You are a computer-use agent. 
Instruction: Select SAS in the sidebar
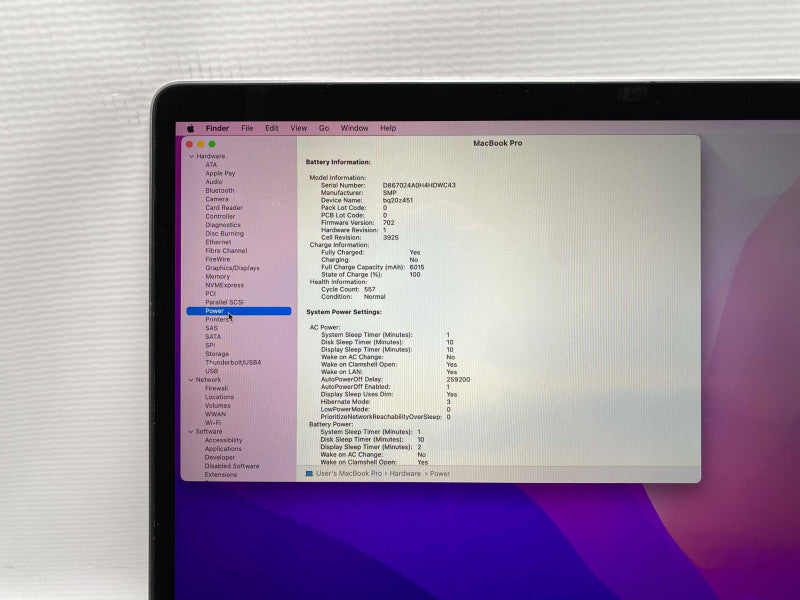(x=211, y=328)
